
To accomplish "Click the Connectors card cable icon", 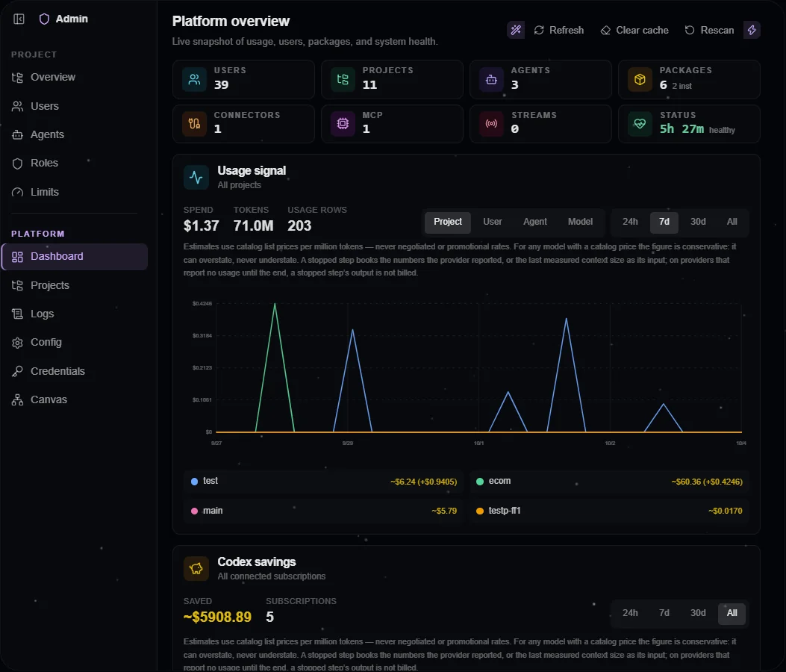I will (194, 123).
